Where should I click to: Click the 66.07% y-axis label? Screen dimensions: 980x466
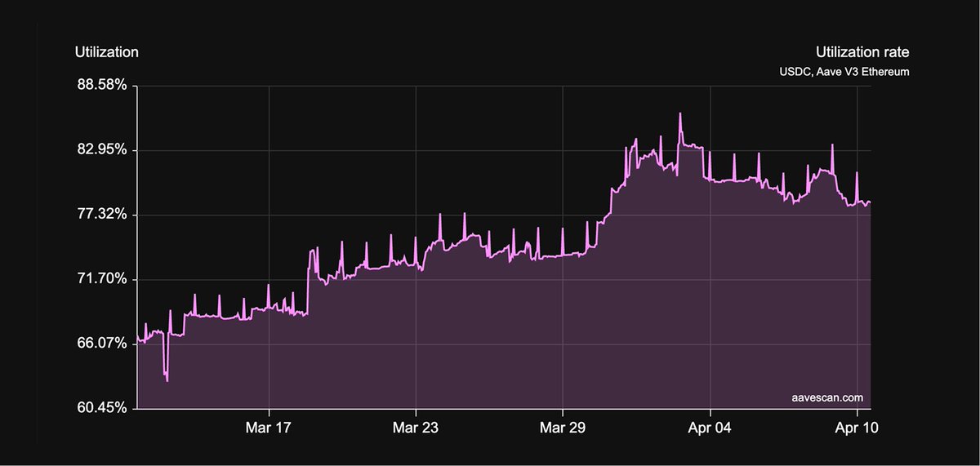[102, 344]
